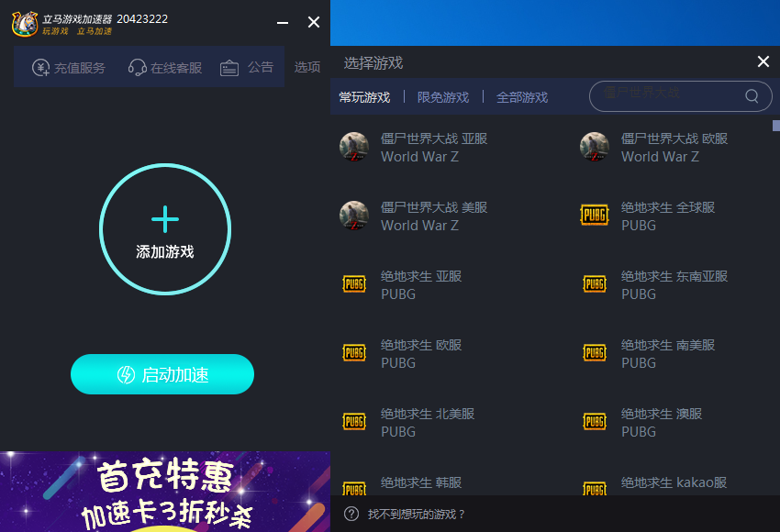Click the game list scrollbar thumb
The image size is (780, 532).
(x=776, y=126)
